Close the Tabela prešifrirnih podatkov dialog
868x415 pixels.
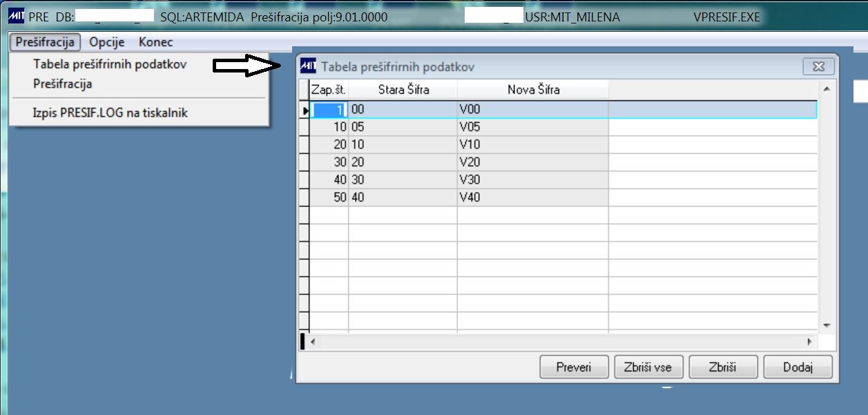point(819,66)
